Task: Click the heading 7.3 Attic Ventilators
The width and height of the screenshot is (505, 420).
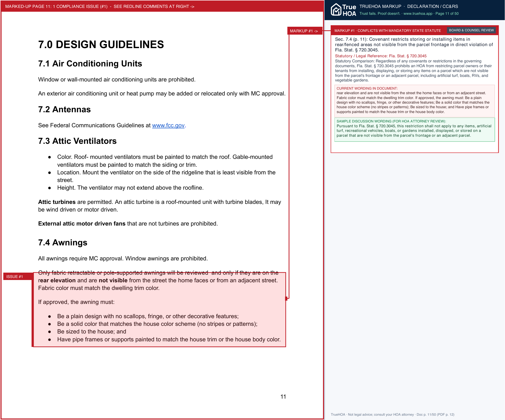Action: click(x=77, y=141)
